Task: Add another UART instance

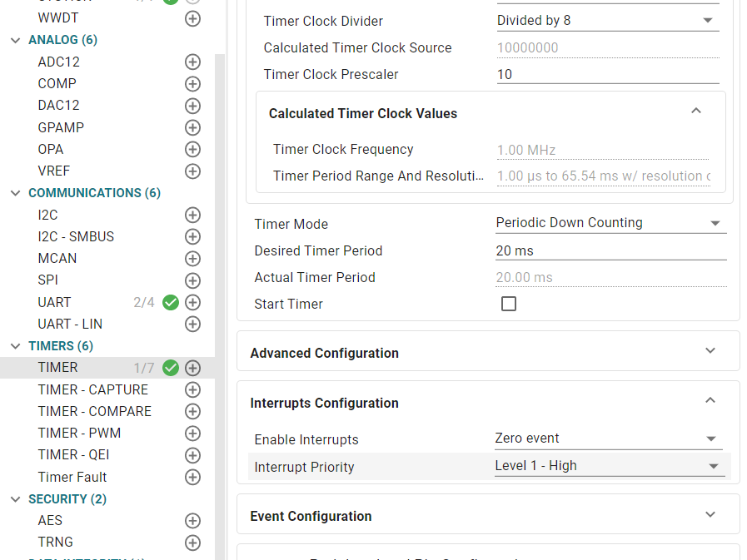Action: point(192,302)
